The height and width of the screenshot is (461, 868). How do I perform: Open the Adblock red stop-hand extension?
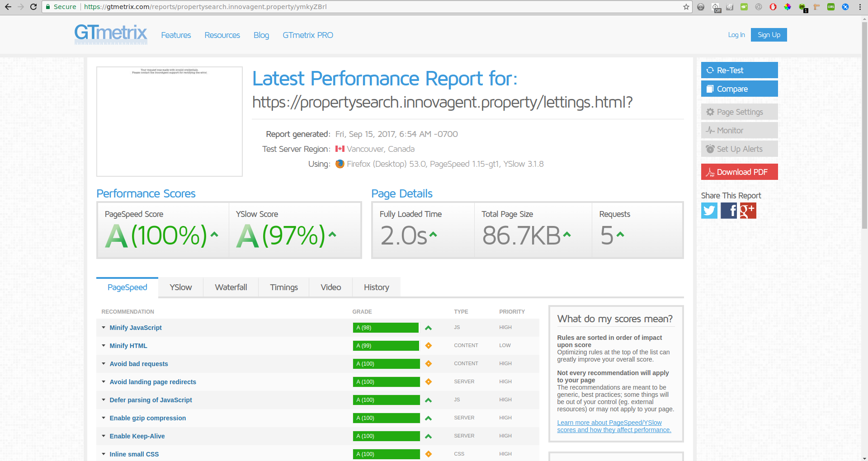(x=773, y=7)
